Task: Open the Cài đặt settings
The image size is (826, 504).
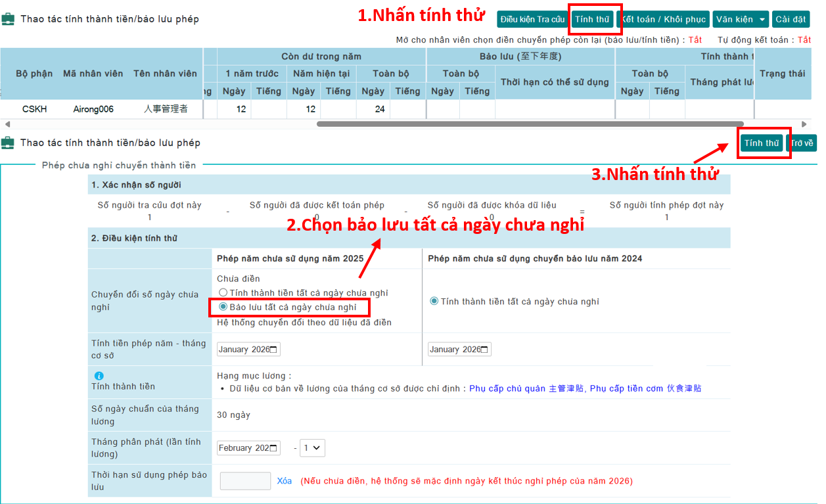Action: pyautogui.click(x=791, y=19)
